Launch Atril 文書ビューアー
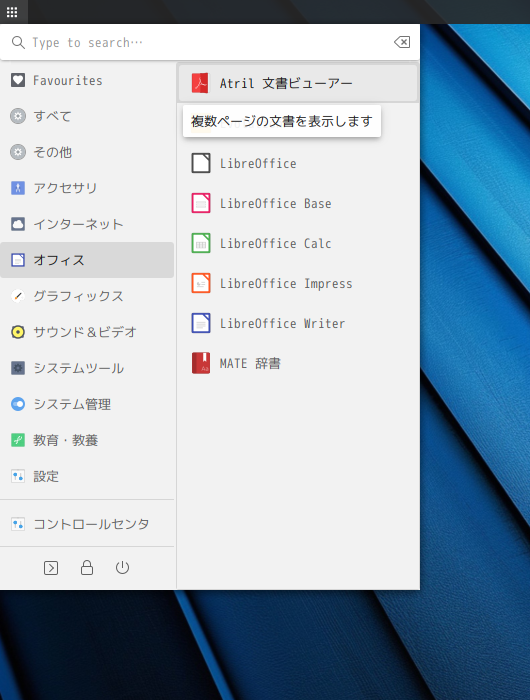This screenshot has height=700, width=530. pos(298,83)
